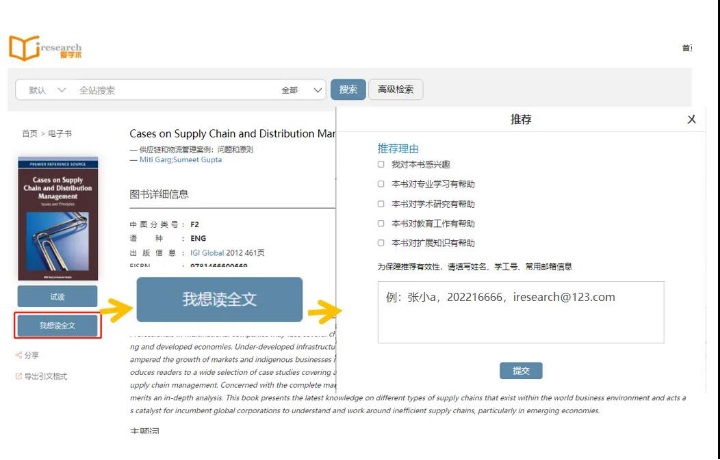Image resolution: width=720 pixels, height=460 pixels.
Task: Go to 首页 in the breadcrumb
Action: (x=30, y=133)
